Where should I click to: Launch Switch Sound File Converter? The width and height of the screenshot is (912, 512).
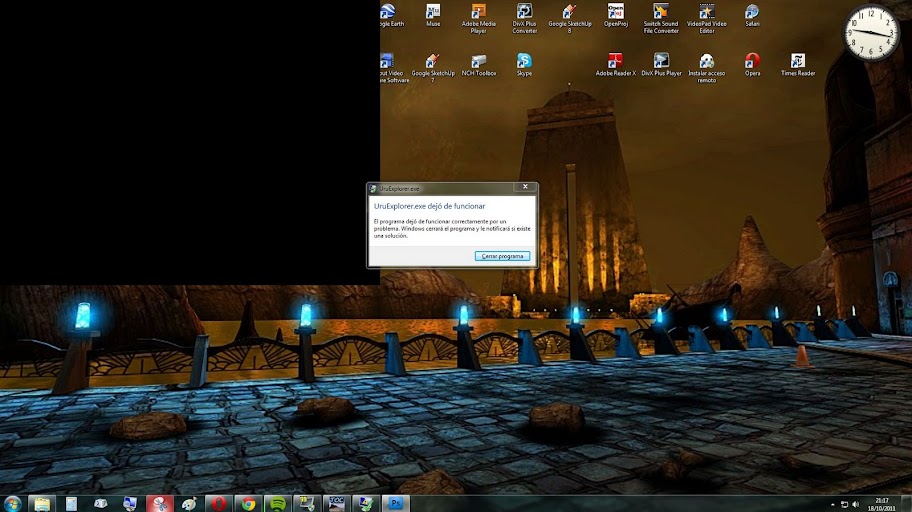tap(661, 19)
